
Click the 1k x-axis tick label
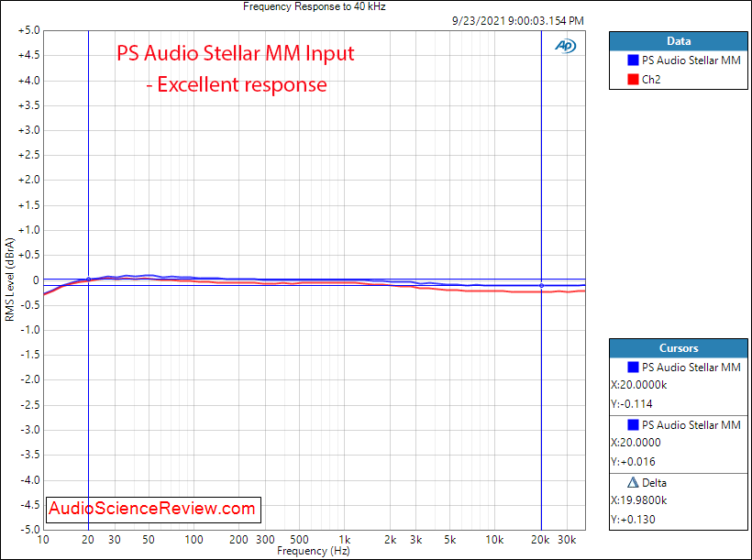(344, 540)
